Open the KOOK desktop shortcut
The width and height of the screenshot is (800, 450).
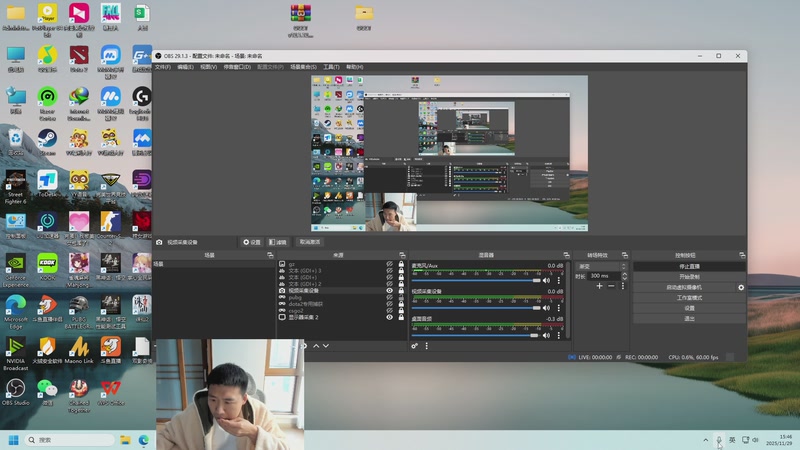[x=47, y=267]
